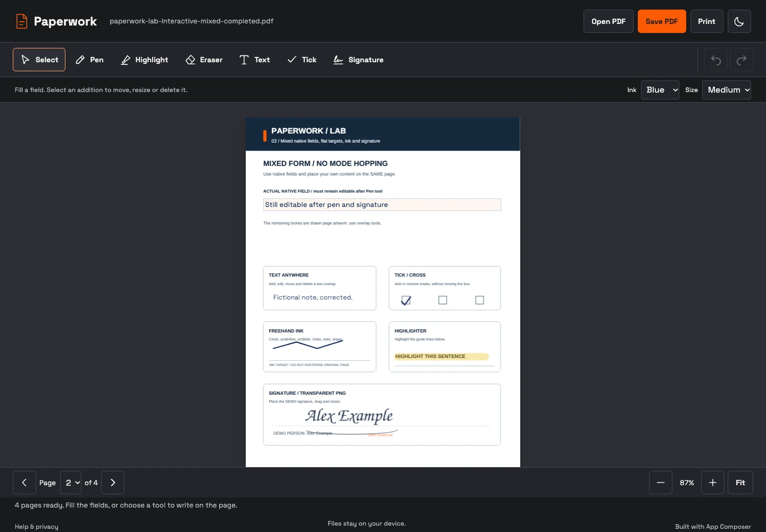
Task: Go to the next page
Action: pos(113,483)
